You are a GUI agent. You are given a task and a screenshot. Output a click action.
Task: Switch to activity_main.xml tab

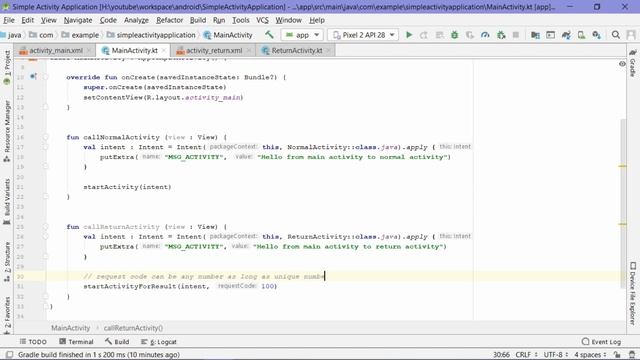56,51
